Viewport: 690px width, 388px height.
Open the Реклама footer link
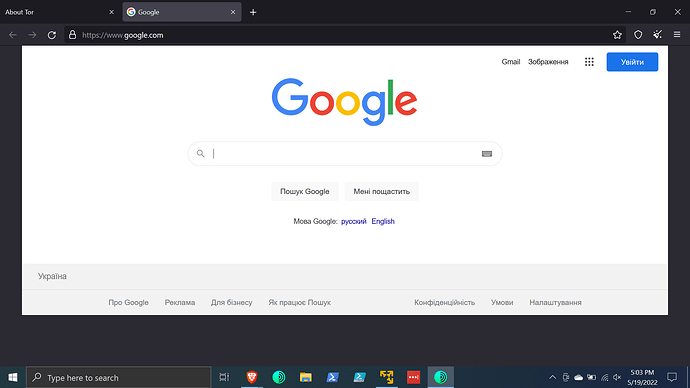click(x=180, y=303)
